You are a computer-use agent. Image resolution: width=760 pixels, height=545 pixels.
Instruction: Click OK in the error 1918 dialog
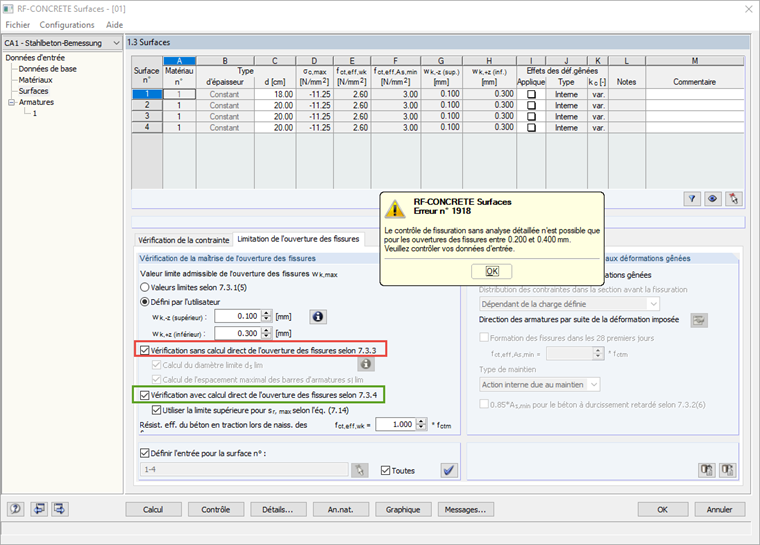tap(491, 272)
